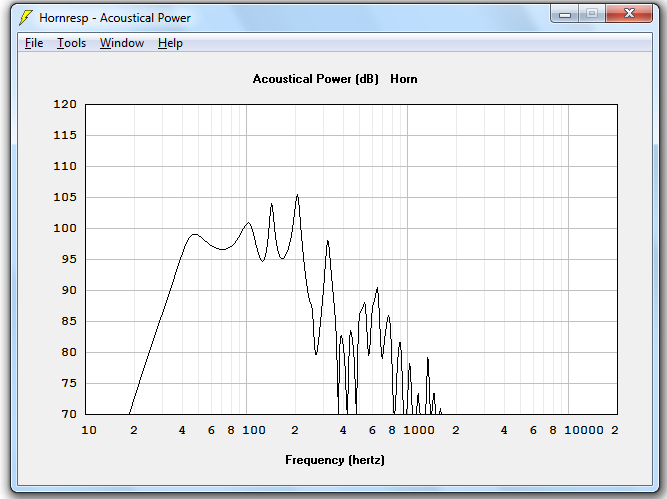This screenshot has height=499, width=667.
Task: Click the 105 dB y-axis label
Action: pyautogui.click(x=65, y=197)
